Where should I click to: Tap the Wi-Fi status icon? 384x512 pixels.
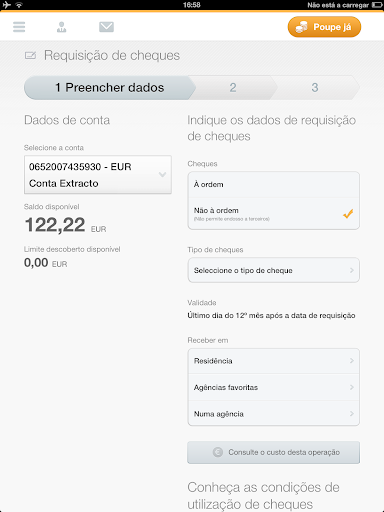(x=19, y=5)
